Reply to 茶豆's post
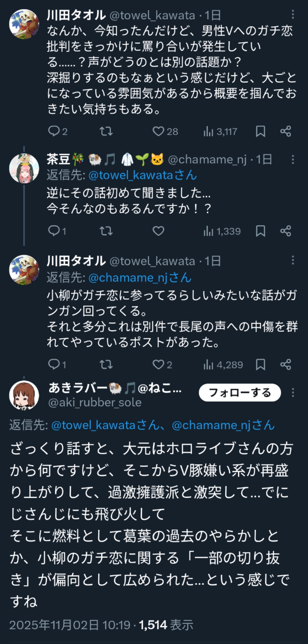This screenshot has height=644, width=308. coord(54,231)
